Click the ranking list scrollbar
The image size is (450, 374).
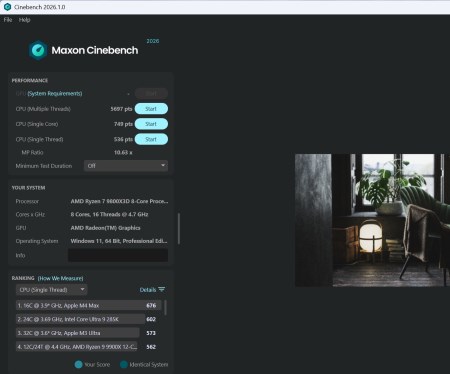(165, 308)
